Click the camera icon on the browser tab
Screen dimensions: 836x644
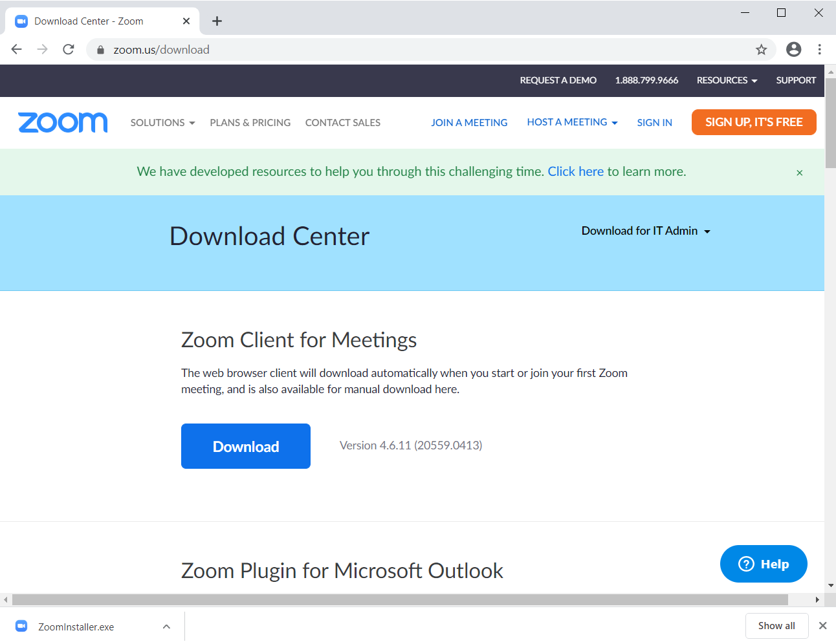coord(21,21)
